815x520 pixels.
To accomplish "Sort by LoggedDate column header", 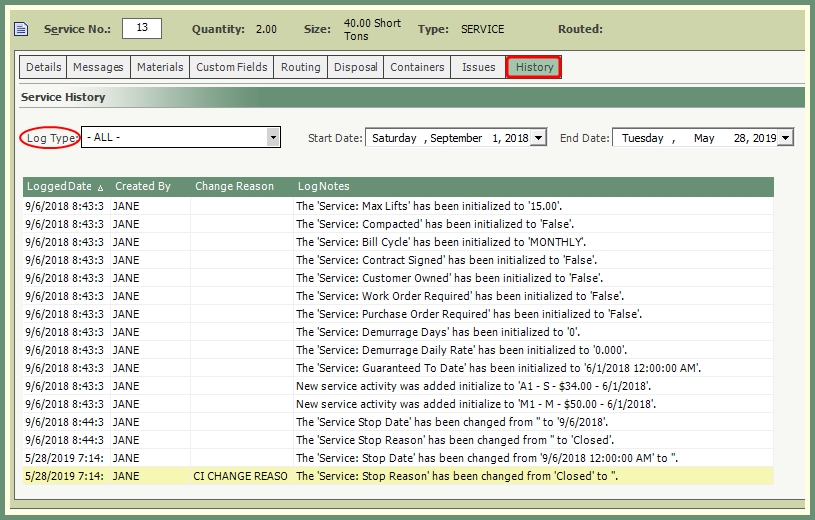I will click(x=66, y=186).
